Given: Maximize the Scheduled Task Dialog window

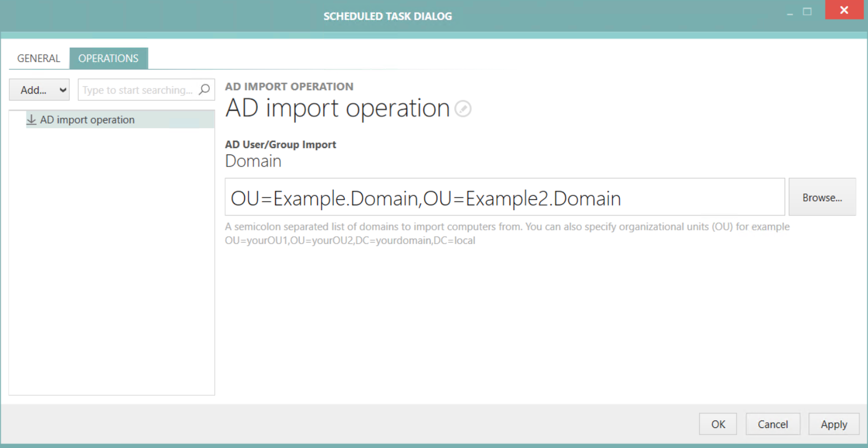Looking at the screenshot, I should pos(807,11).
